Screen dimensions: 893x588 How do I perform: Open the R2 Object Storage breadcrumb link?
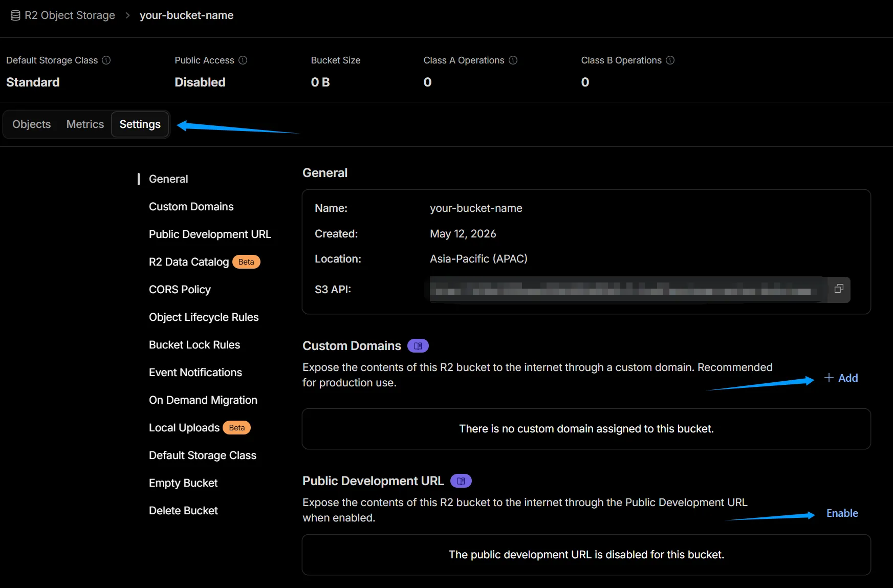coord(70,15)
